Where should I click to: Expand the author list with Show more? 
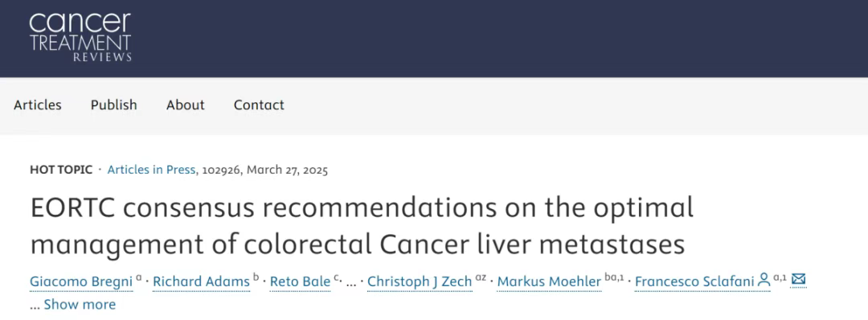tap(80, 305)
